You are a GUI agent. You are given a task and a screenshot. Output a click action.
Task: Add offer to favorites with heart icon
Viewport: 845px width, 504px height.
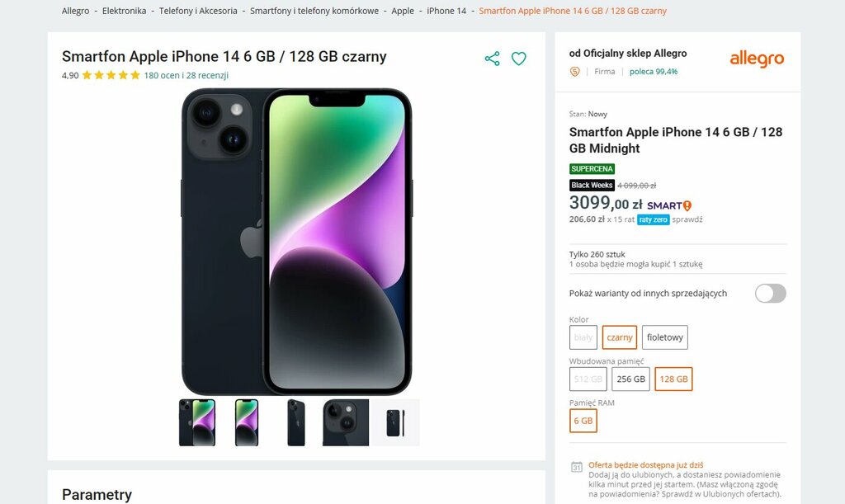click(518, 59)
